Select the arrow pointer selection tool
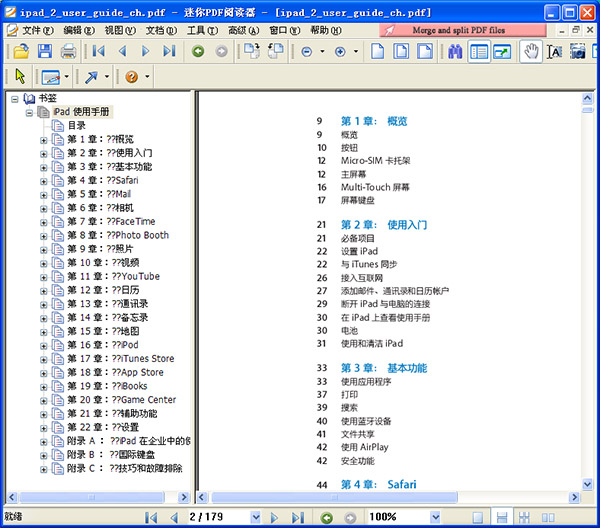The height and width of the screenshot is (528, 600). click(x=20, y=77)
